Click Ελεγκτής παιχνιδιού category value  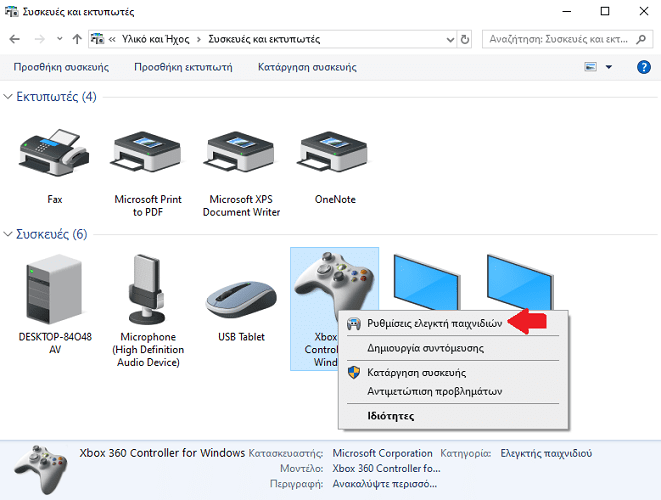[546, 453]
